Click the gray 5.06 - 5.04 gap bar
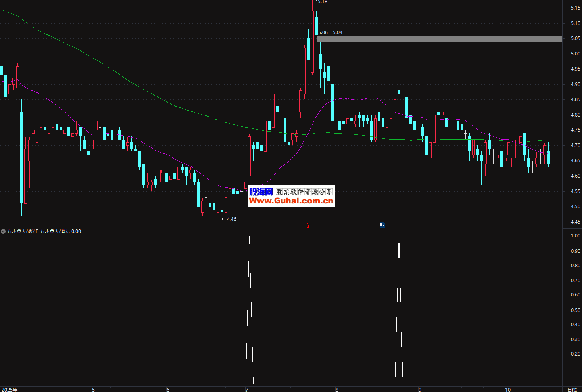Viewport: 582px width, 392px height. click(440, 38)
